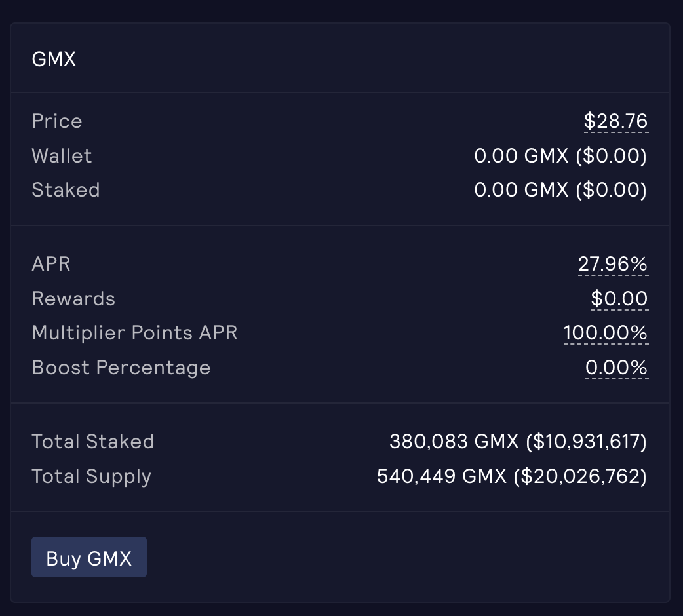Click the Total Staked label
The image size is (683, 616).
[92, 442]
